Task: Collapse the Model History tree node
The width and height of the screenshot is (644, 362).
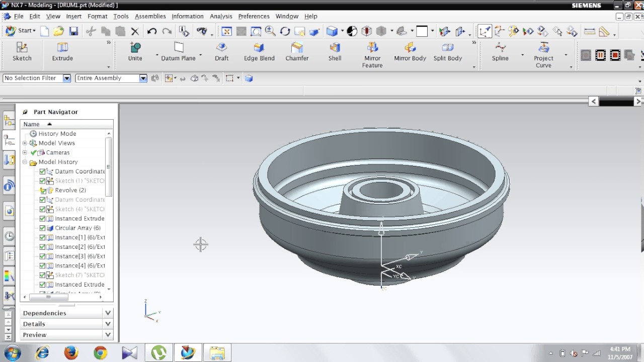Action: coord(25,162)
